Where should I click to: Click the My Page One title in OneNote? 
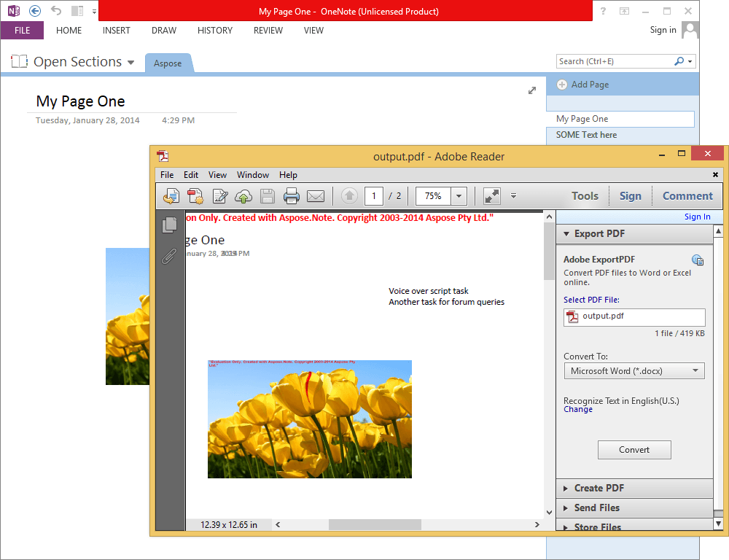click(80, 101)
